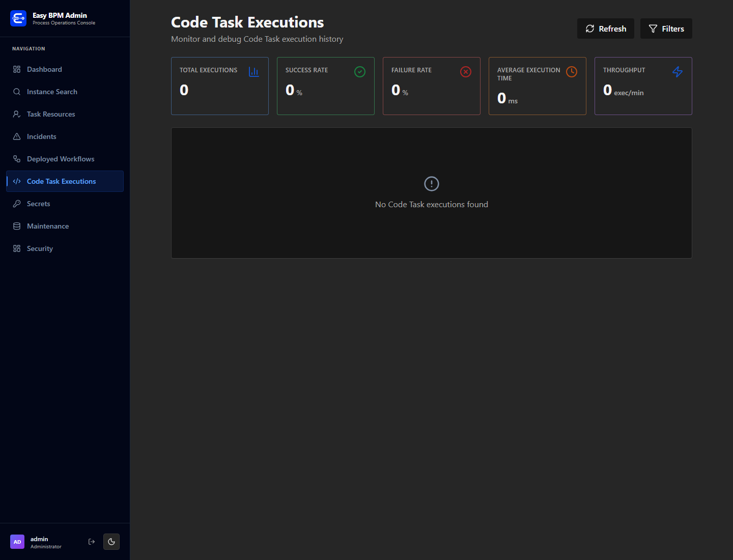Screen dimensions: 733x560
Task: Click the Code Task Executions page heading
Action: click(x=247, y=22)
